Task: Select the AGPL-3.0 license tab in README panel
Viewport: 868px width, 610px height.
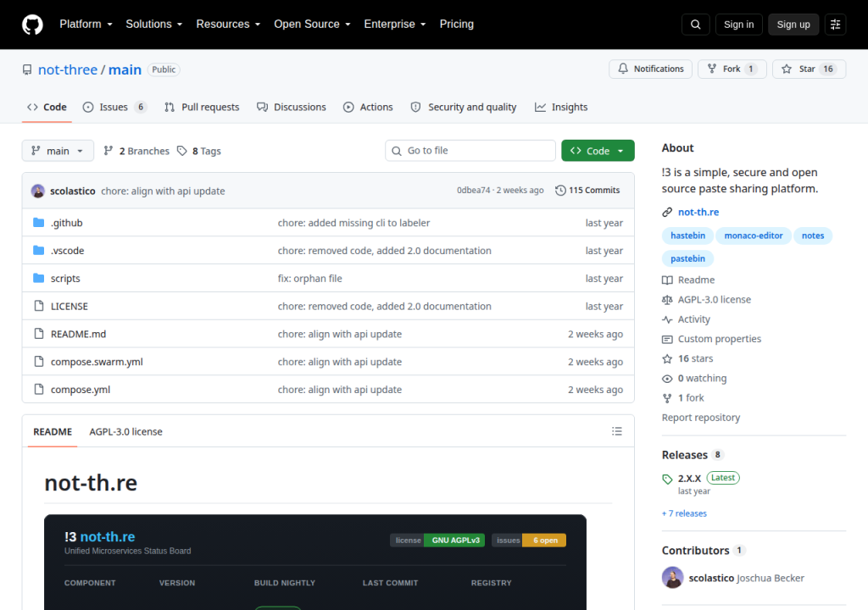Action: pos(125,432)
